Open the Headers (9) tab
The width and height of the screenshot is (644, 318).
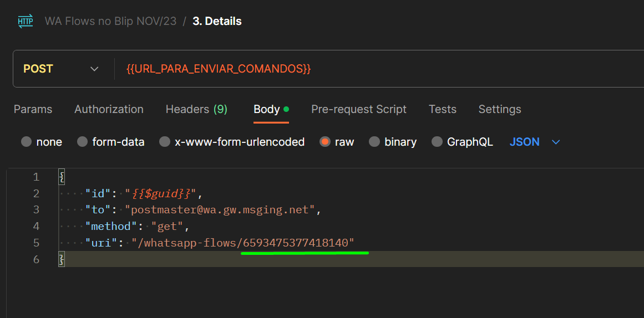(196, 109)
